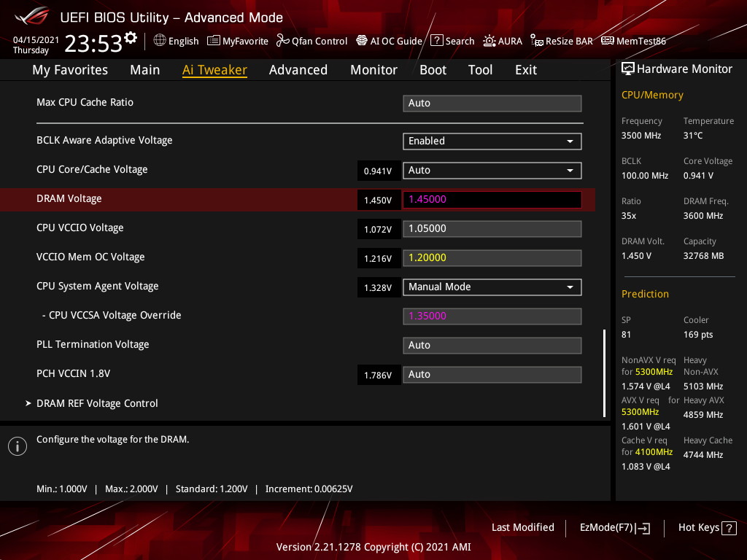Launch AI OC Guide icon
This screenshot has width=747, height=560.
tap(362, 41)
